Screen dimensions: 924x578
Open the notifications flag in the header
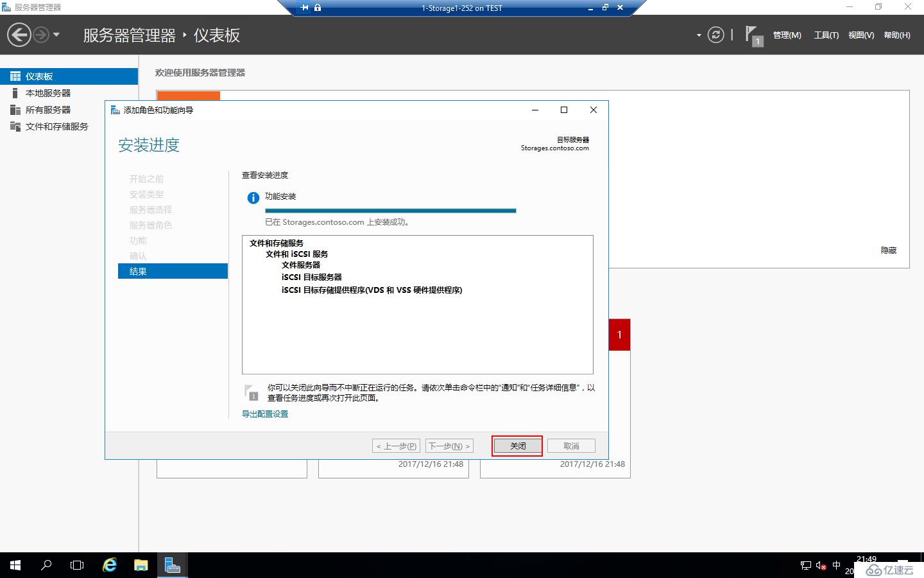click(x=754, y=35)
